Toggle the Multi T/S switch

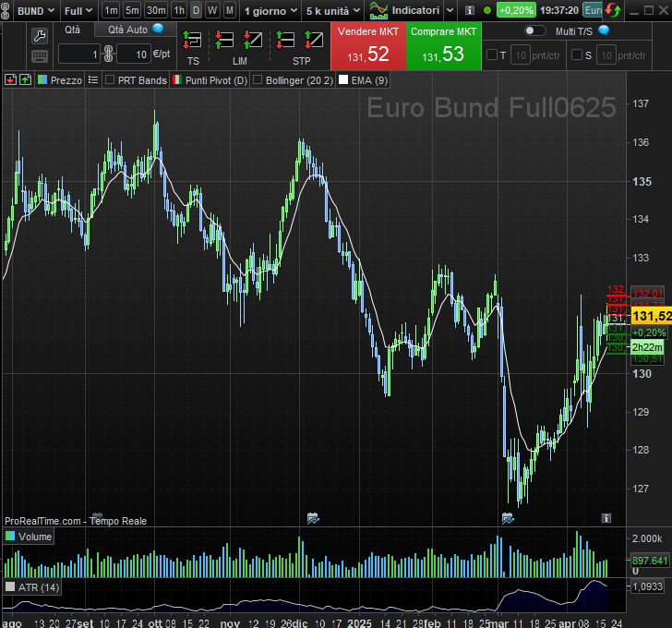[x=534, y=30]
